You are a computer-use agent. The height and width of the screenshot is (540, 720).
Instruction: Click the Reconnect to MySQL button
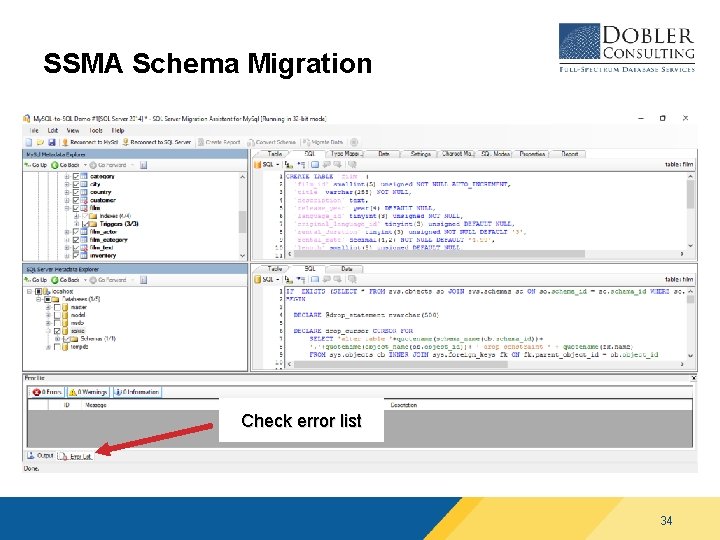tap(90, 142)
